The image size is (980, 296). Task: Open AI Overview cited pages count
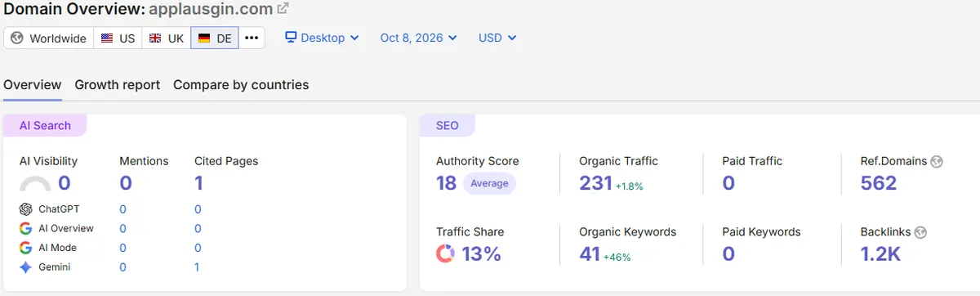[x=198, y=228]
